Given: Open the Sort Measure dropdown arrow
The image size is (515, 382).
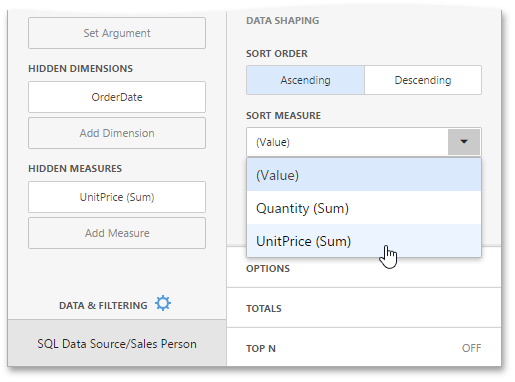Looking at the screenshot, I should pos(464,142).
